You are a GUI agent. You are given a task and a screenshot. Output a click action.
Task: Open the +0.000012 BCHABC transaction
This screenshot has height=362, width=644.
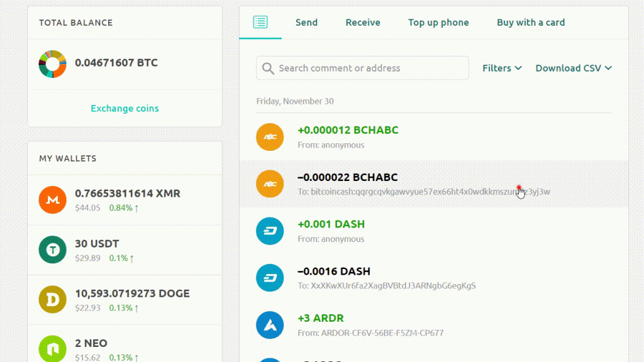pos(434,137)
